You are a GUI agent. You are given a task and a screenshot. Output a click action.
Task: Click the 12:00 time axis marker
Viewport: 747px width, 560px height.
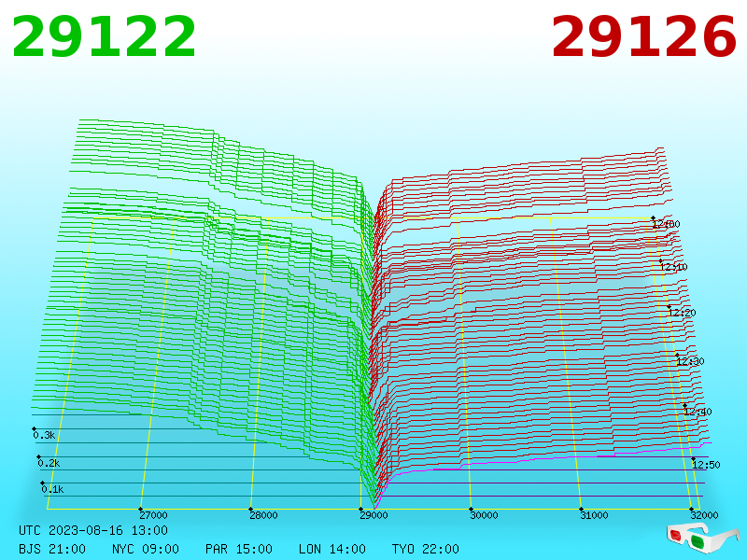667,224
